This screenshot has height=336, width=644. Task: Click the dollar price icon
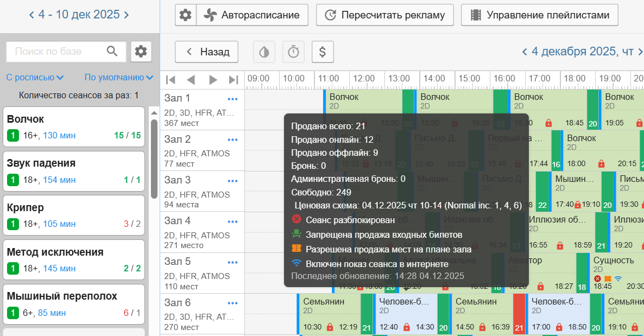coord(323,52)
